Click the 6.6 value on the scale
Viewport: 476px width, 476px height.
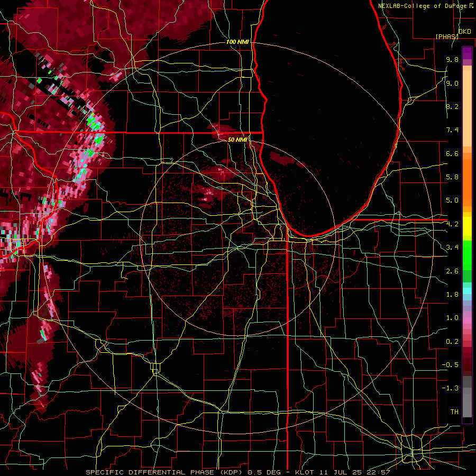[452, 153]
